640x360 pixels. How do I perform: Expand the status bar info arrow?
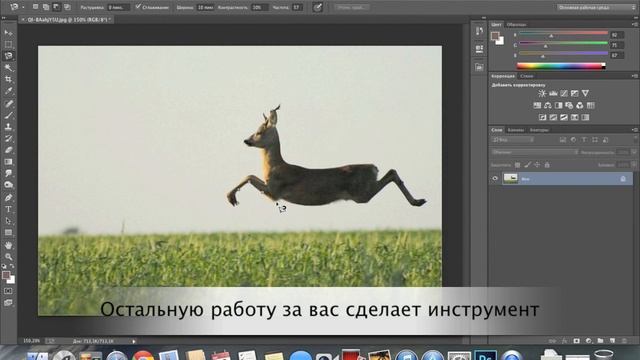pos(134,341)
